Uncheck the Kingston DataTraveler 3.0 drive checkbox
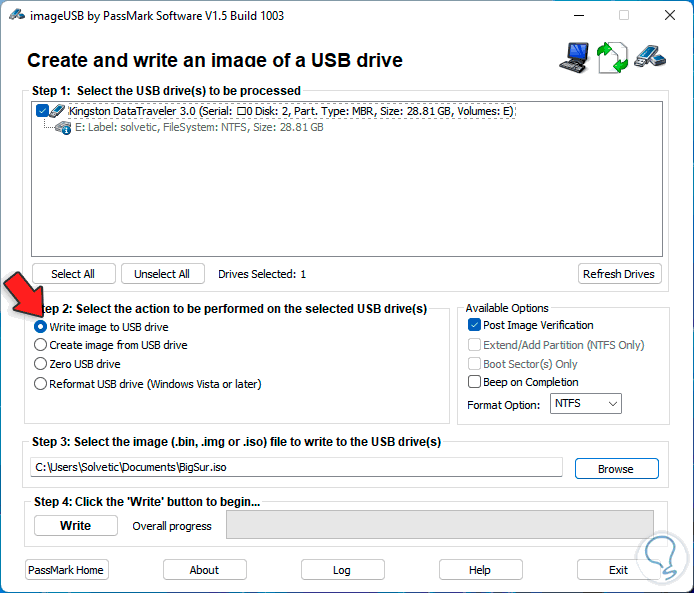 click(x=42, y=111)
